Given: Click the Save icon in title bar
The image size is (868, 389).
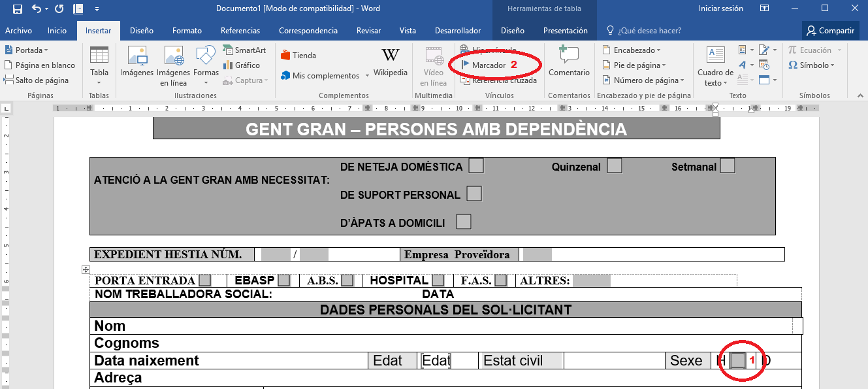Looking at the screenshot, I should [x=18, y=9].
